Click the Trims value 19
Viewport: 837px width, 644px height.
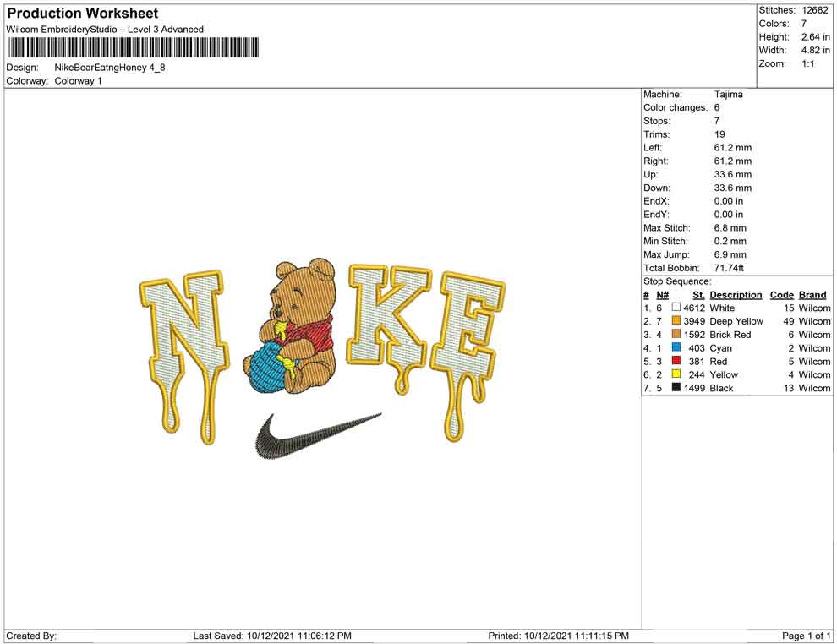[719, 134]
